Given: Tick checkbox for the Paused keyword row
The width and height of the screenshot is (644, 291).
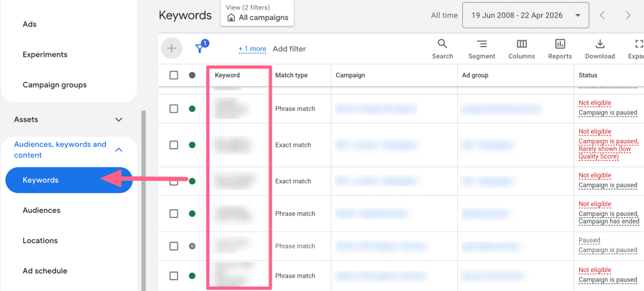Looking at the screenshot, I should pos(174,246).
